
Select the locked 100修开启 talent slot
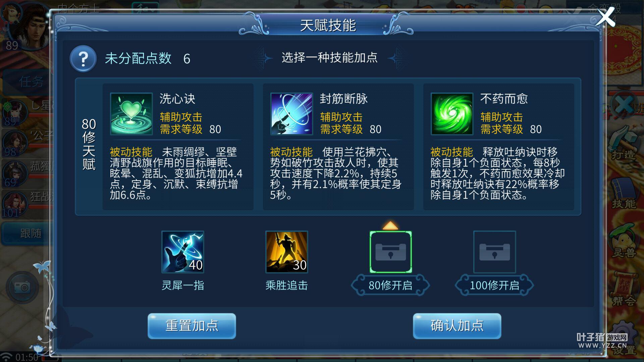tap(495, 252)
